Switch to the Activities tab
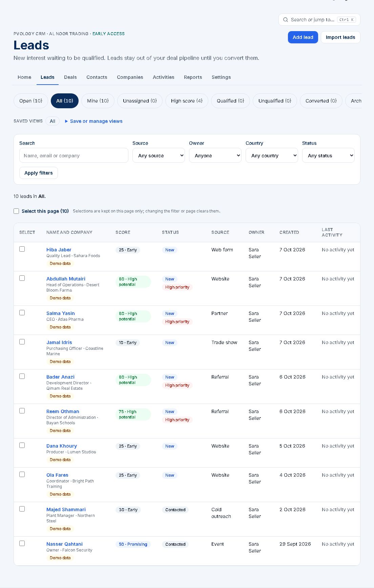The image size is (374, 588). 164,77
